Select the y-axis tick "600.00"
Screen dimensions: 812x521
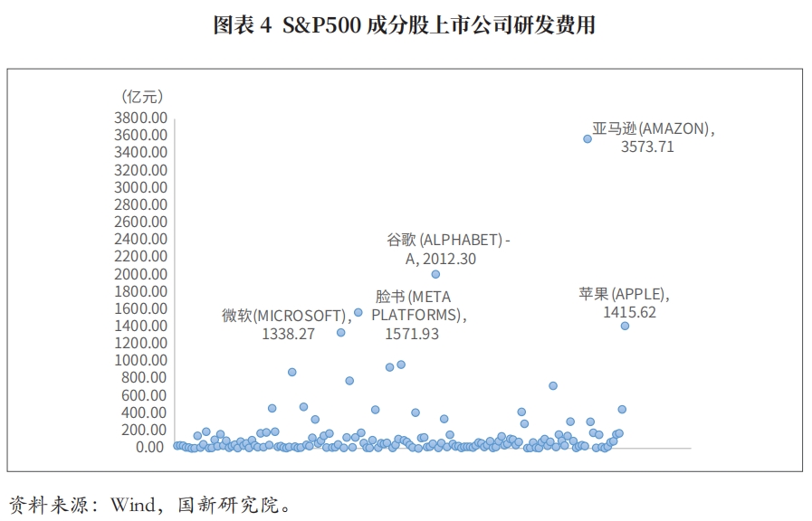[x=144, y=395]
